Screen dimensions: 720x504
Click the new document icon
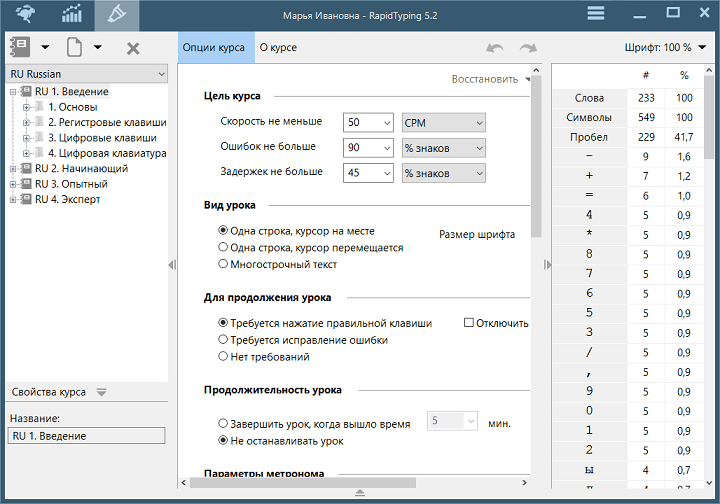pyautogui.click(x=74, y=47)
